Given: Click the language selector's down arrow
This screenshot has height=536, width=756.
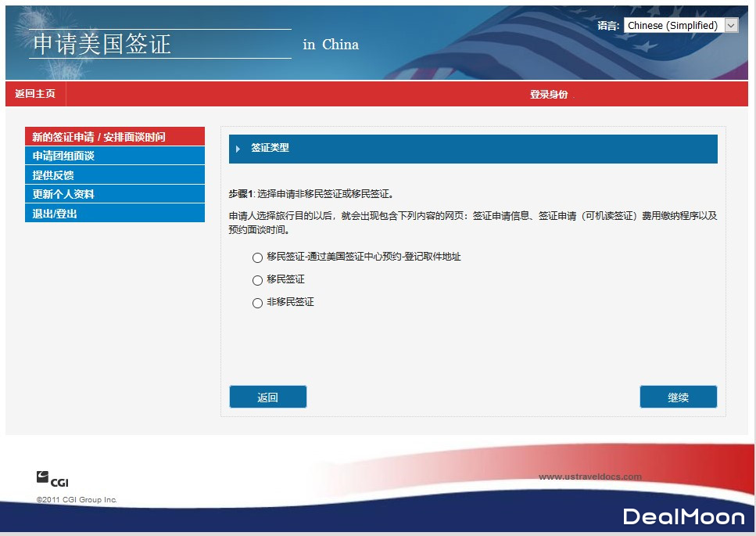Looking at the screenshot, I should point(731,25).
